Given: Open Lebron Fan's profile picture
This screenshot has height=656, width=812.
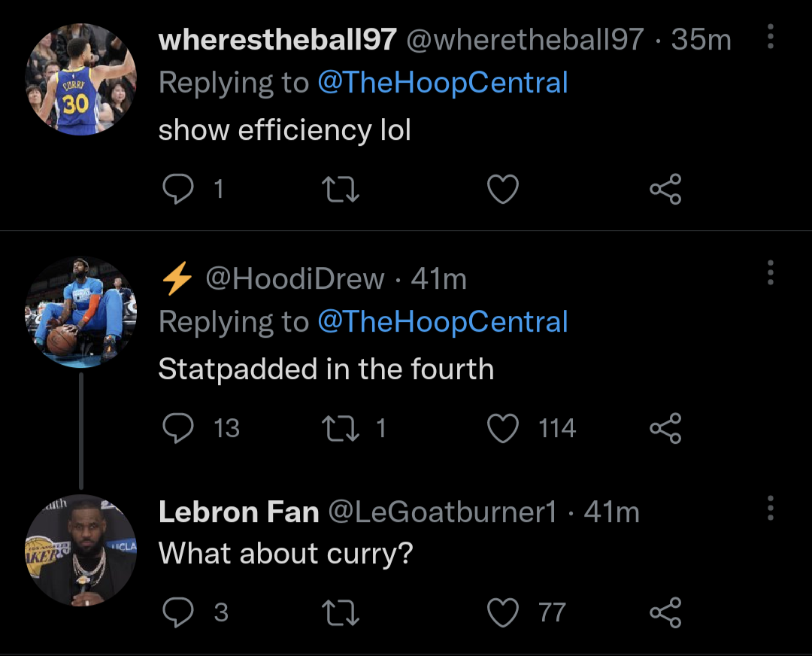Looking at the screenshot, I should coord(80,550).
